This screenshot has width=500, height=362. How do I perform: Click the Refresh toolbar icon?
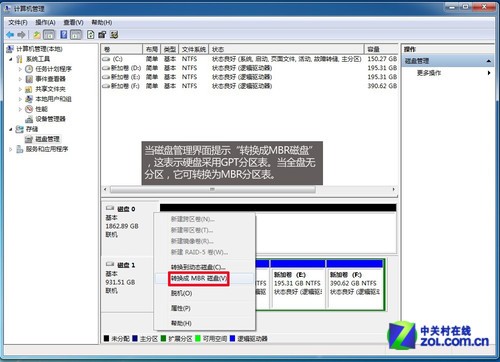click(91, 34)
